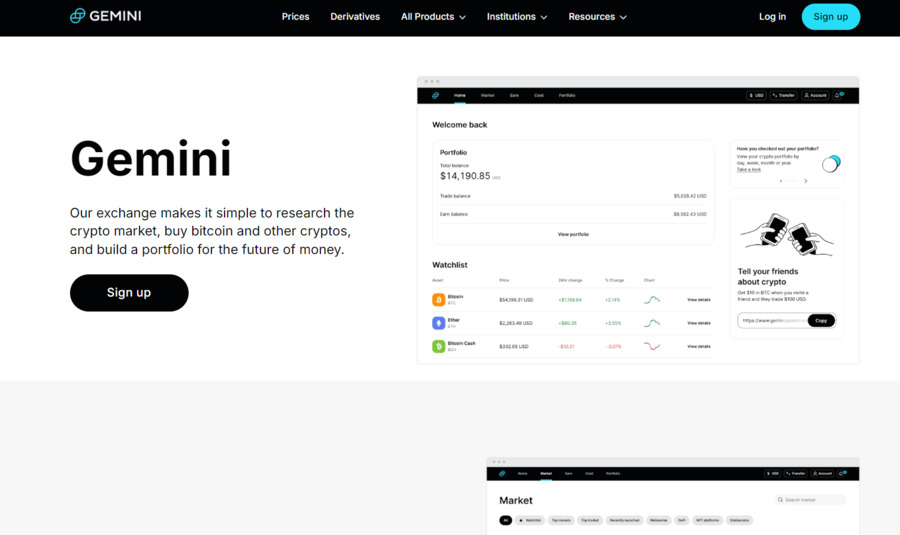Open Account button in Welcome back dashboard
Viewport: 900px width, 535px height.
[x=815, y=95]
